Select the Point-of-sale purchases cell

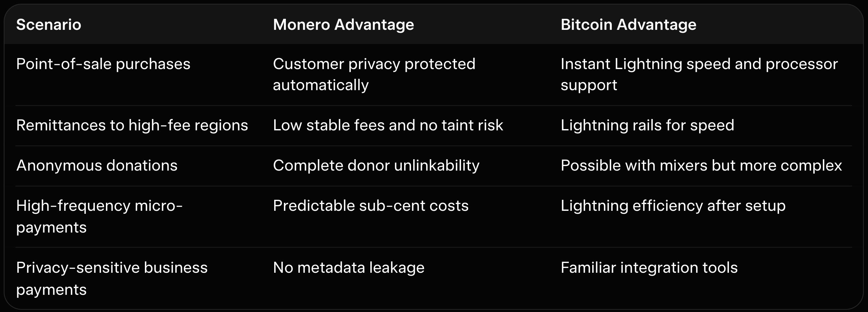tap(103, 64)
